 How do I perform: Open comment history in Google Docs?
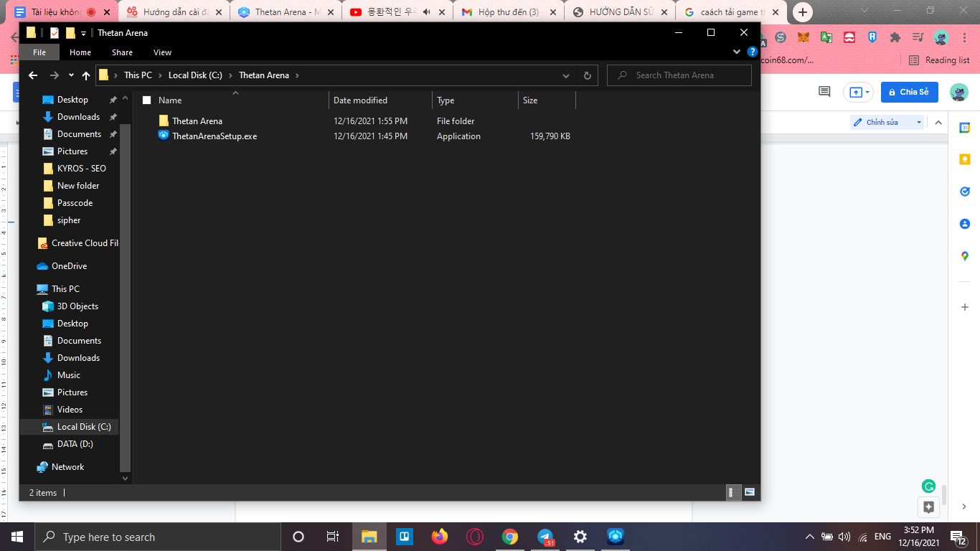824,92
